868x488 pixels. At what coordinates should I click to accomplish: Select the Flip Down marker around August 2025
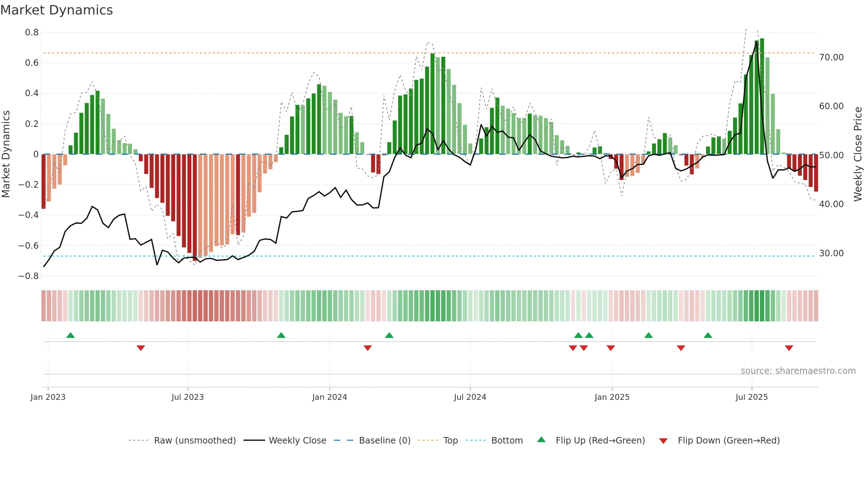pos(789,348)
